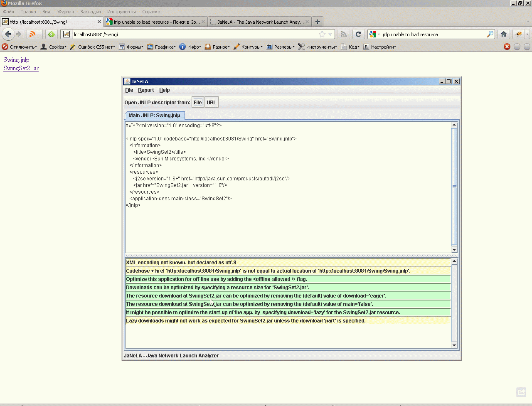Open JaNeLA File menu

click(x=129, y=90)
